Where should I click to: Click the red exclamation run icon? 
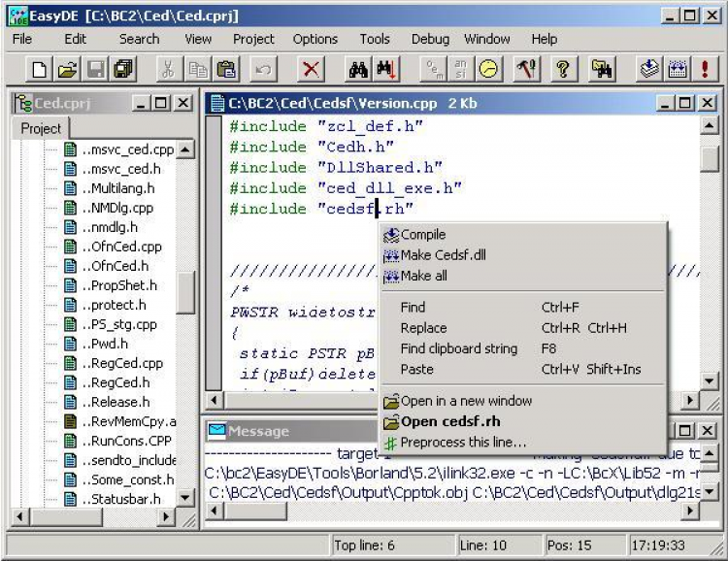[x=705, y=70]
